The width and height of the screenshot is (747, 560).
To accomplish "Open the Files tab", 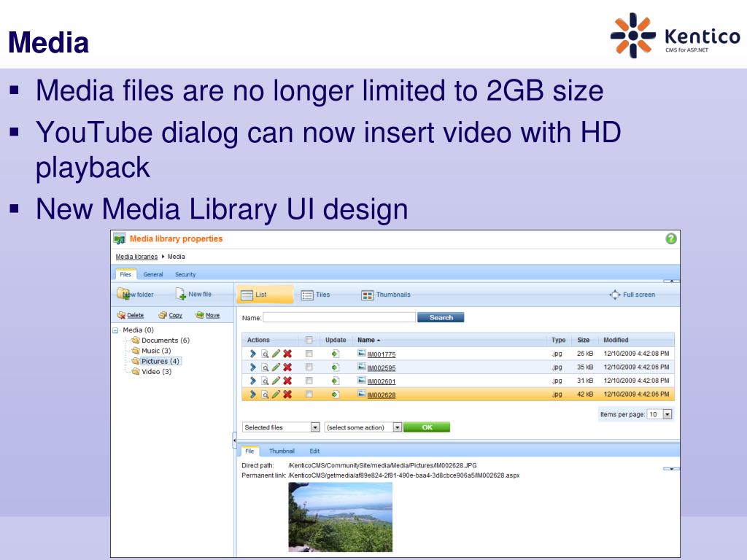I will tap(125, 274).
